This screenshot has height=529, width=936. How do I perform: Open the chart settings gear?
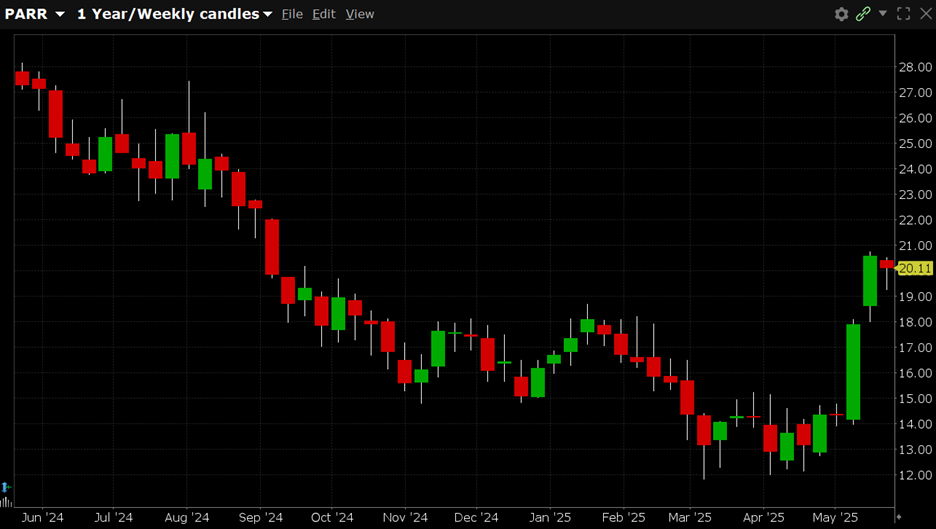[x=841, y=14]
